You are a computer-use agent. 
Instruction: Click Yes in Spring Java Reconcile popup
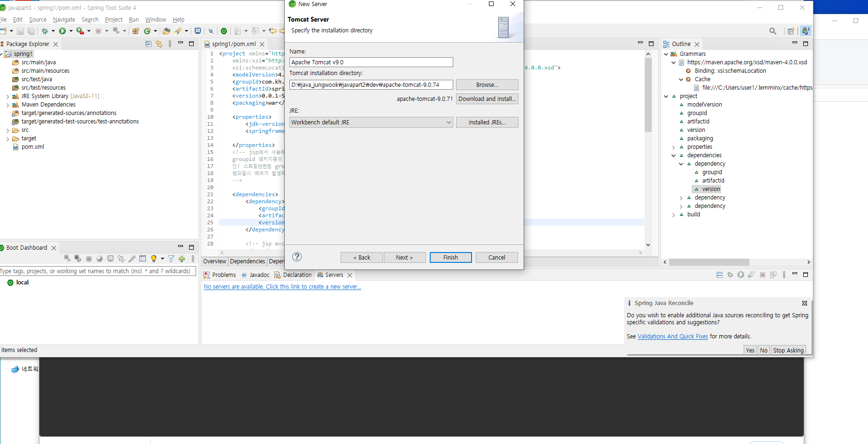[750, 350]
